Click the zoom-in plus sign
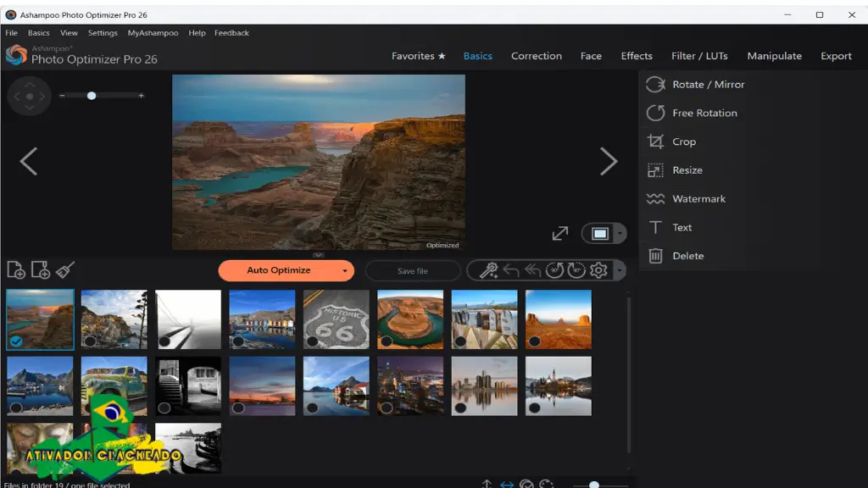The width and height of the screenshot is (868, 488). click(x=142, y=96)
